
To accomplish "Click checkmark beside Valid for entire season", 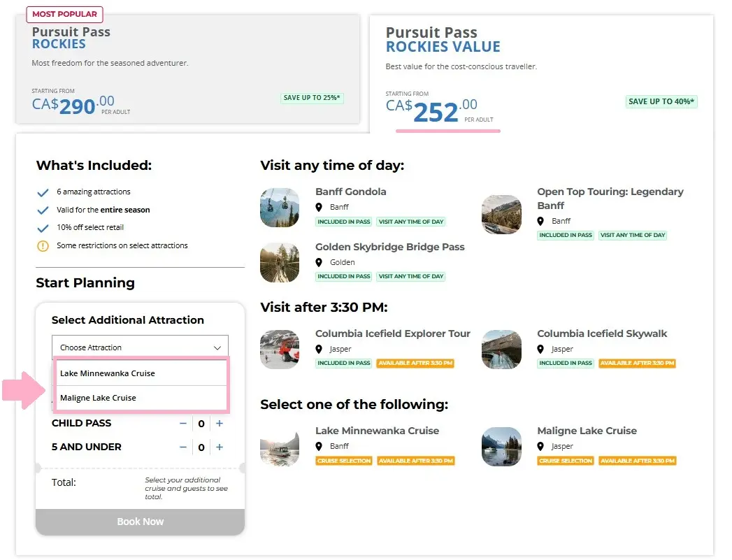I will (x=43, y=210).
